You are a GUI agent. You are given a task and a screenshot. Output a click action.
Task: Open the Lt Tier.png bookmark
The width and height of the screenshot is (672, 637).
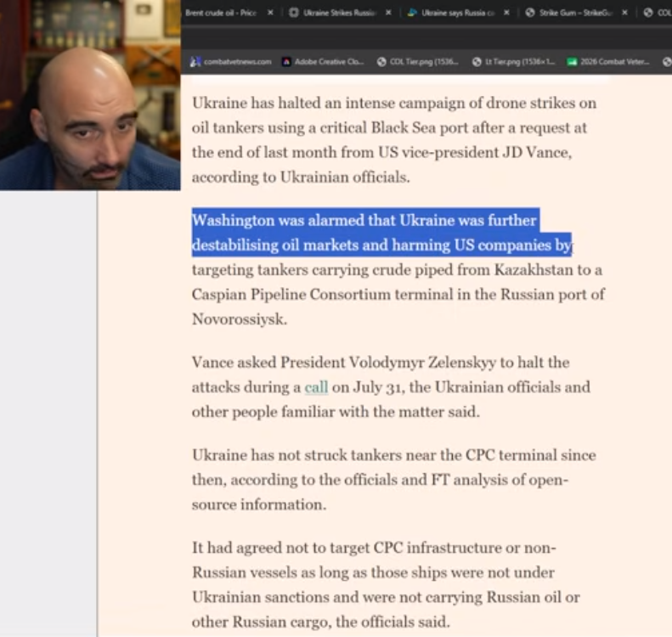(x=513, y=62)
